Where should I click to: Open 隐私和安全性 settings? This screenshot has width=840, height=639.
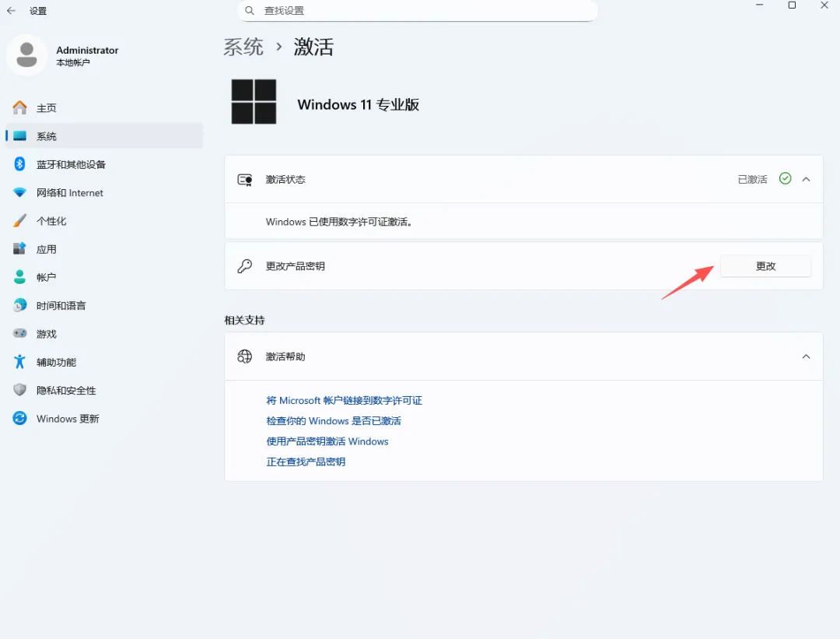point(104,390)
